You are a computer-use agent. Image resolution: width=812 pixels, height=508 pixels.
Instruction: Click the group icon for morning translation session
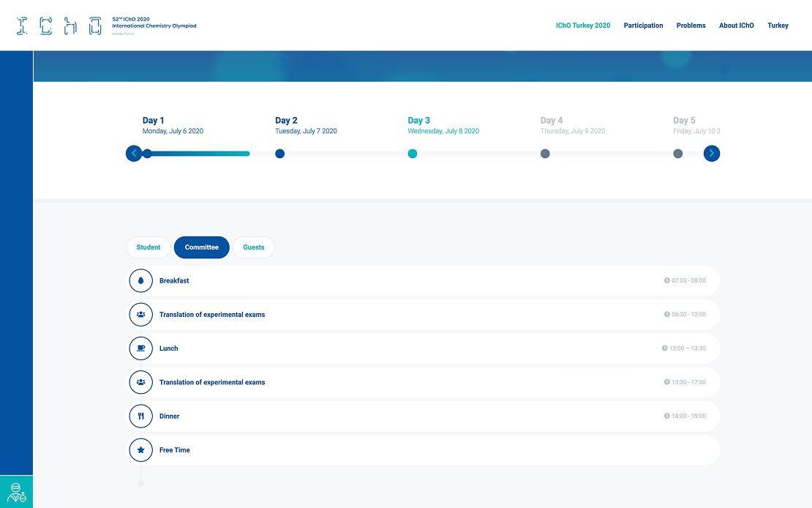[141, 315]
